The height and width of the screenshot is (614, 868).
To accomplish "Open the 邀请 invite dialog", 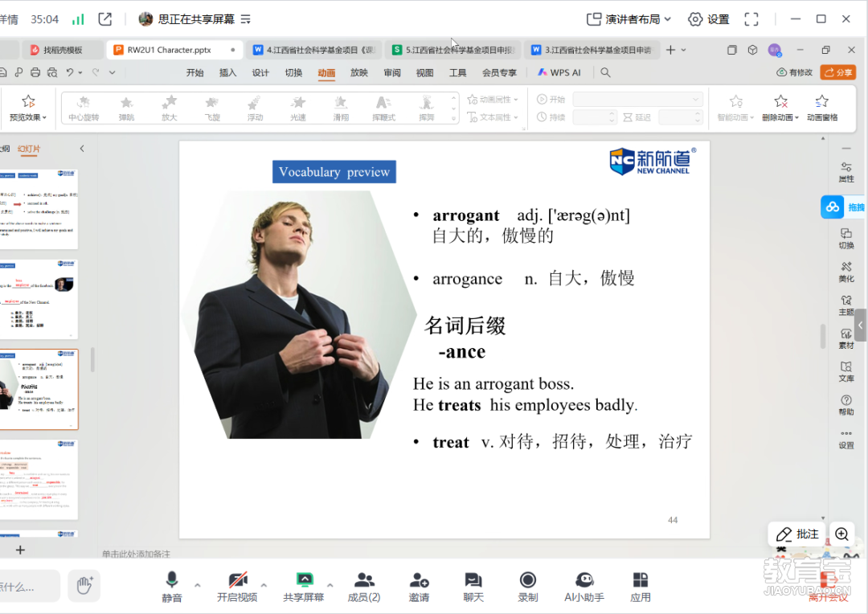I will pos(419,587).
